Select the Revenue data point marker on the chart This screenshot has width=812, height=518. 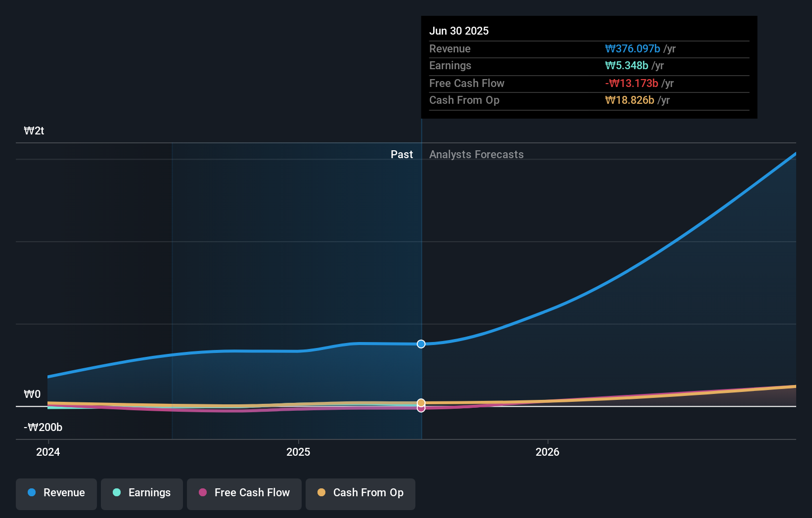click(x=421, y=344)
